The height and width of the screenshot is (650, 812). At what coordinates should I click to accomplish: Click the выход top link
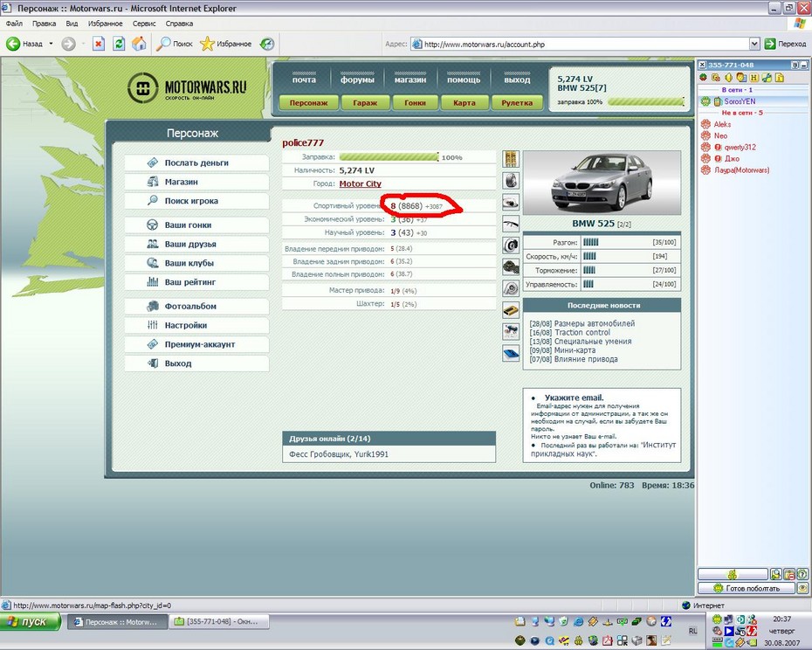click(x=517, y=80)
